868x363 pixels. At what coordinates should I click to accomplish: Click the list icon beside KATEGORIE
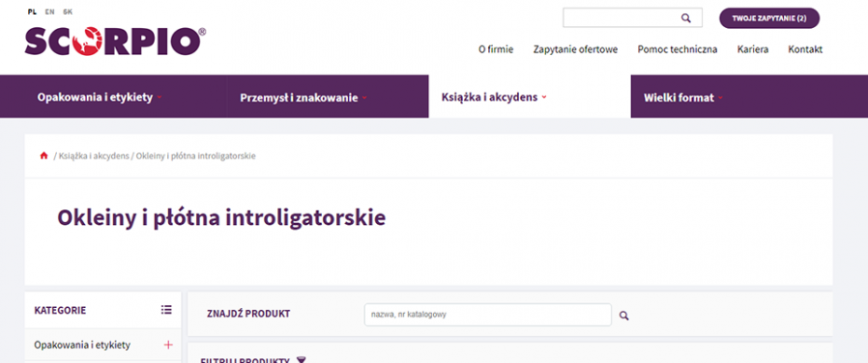pos(166,310)
